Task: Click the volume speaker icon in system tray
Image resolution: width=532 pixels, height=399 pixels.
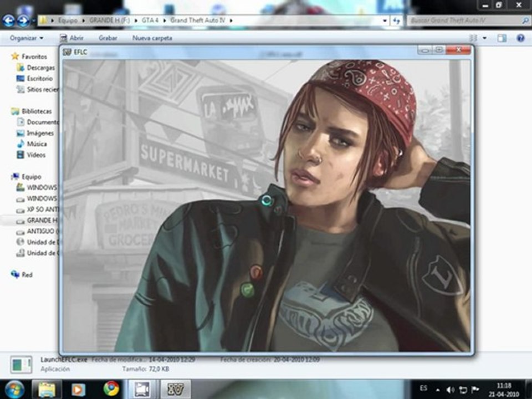Action: pyautogui.click(x=451, y=389)
